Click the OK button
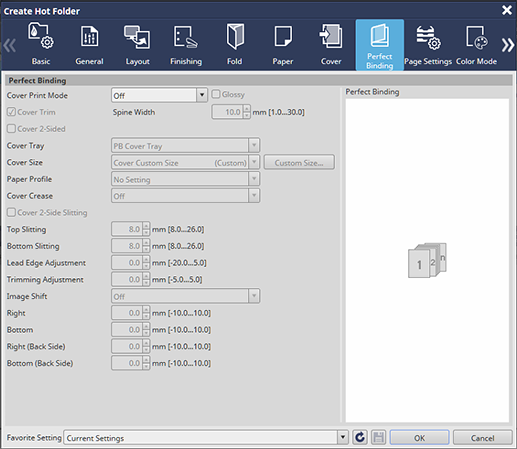The height and width of the screenshot is (449, 517). (x=419, y=437)
